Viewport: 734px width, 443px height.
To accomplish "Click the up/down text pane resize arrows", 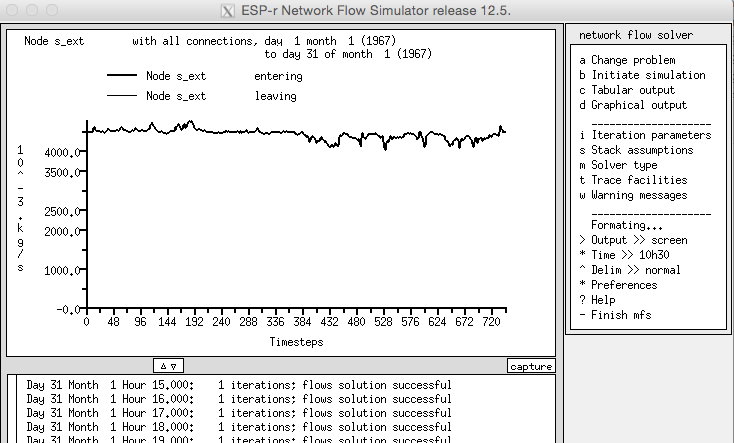I will (168, 366).
